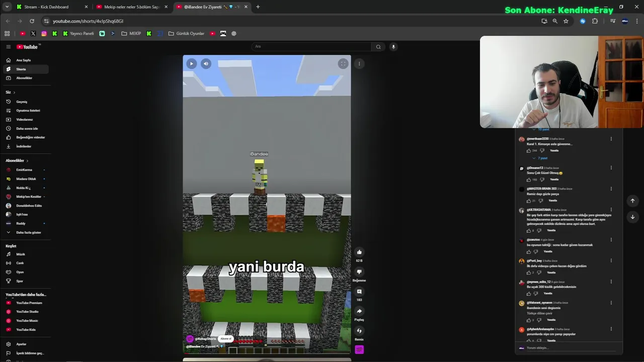Open the Shorts comments button
This screenshot has height=362, width=644.
tap(359, 292)
